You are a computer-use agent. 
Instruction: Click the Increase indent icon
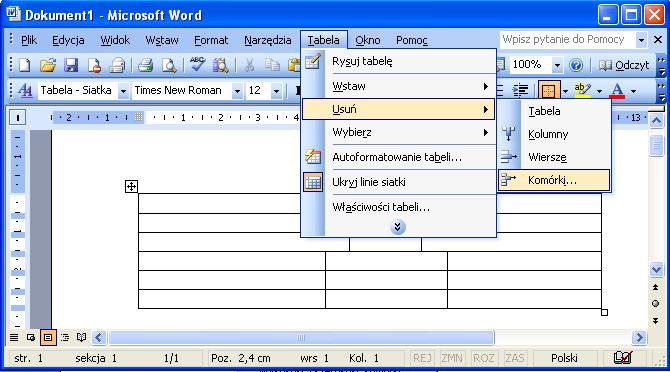click(520, 91)
